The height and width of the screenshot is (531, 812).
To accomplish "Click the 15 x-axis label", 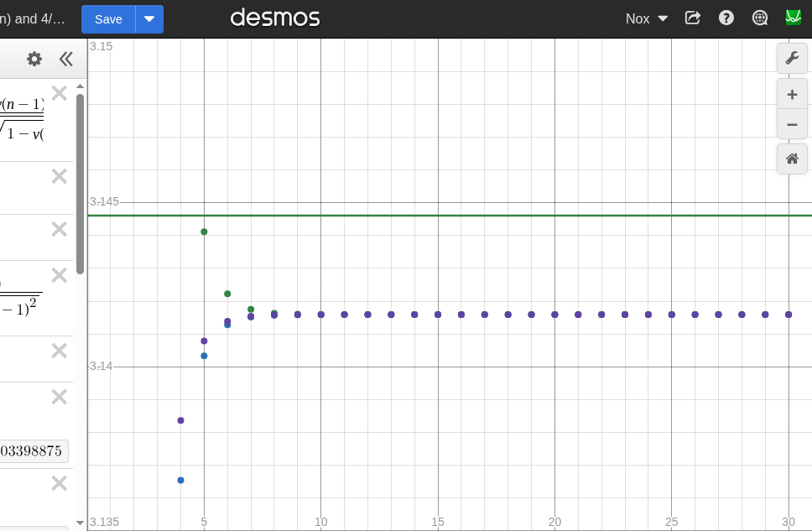I will [x=438, y=522].
